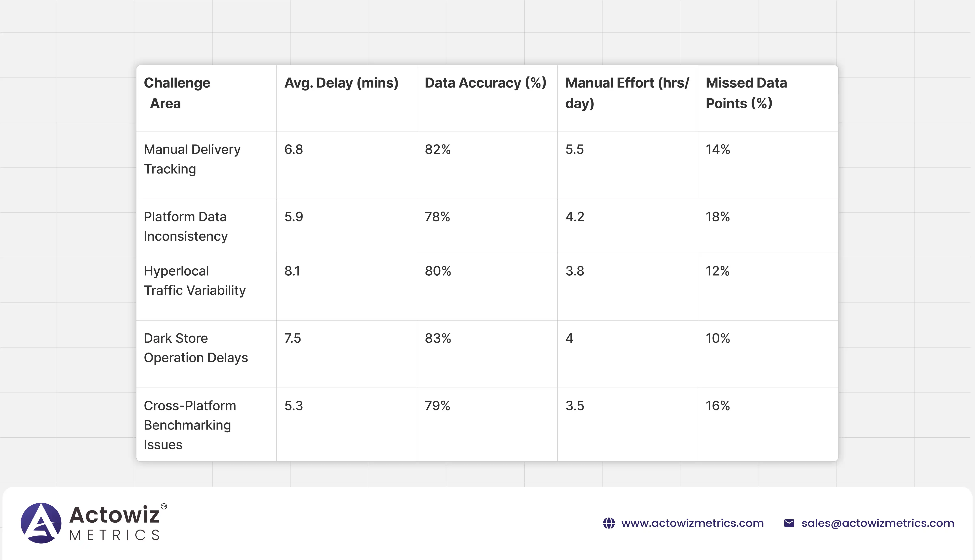Select the 5.5 manual effort cell
Viewport: 975px width, 560px height.
(x=575, y=150)
